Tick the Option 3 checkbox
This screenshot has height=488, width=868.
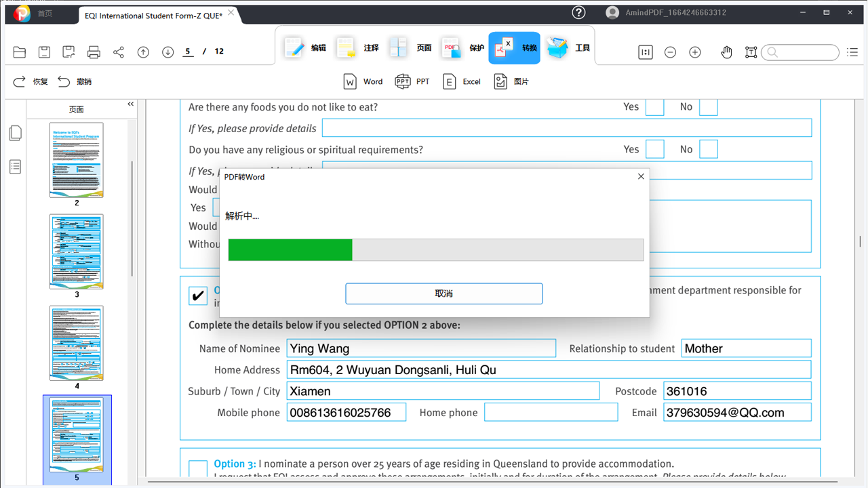198,468
